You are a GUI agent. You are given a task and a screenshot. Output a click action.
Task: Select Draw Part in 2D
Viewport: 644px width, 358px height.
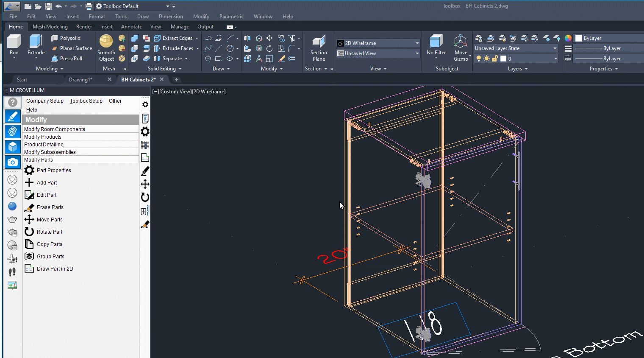(x=55, y=269)
